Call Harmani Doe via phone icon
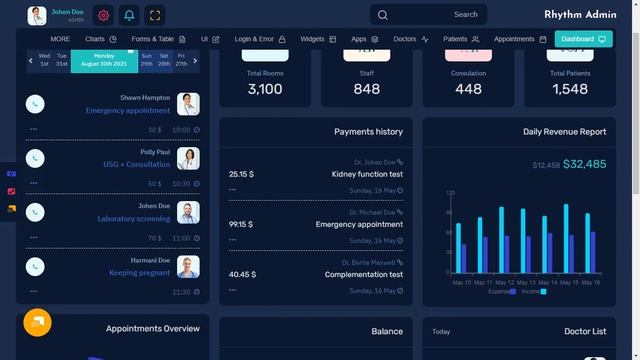Screen dimensions: 640x360 35,267
